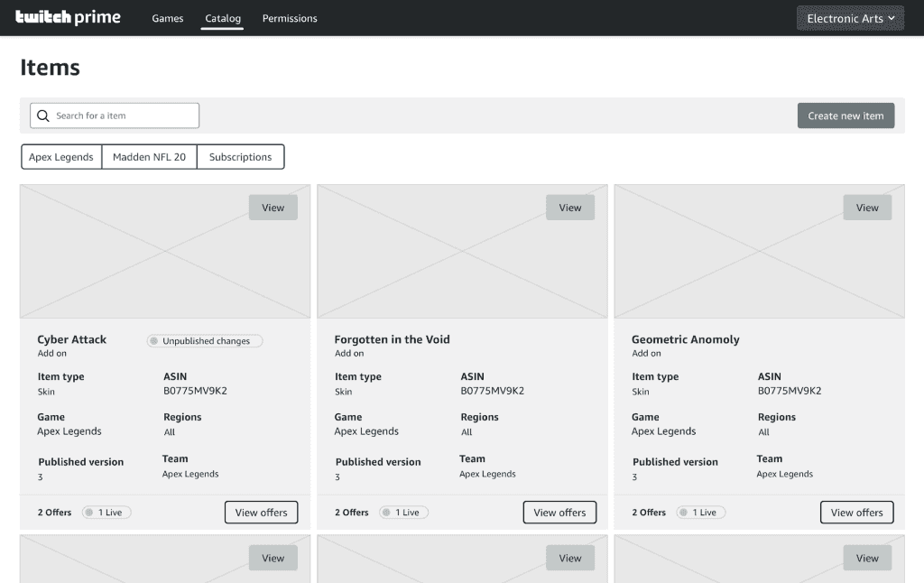The width and height of the screenshot is (924, 583).
Task: Click View on bottom-middle partial card
Action: 570,558
